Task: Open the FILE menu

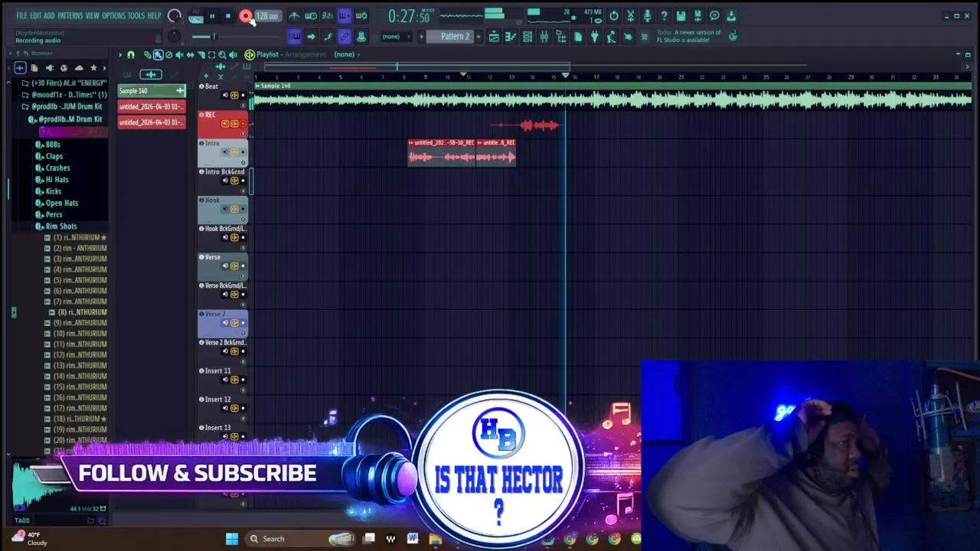Action: coord(21,16)
